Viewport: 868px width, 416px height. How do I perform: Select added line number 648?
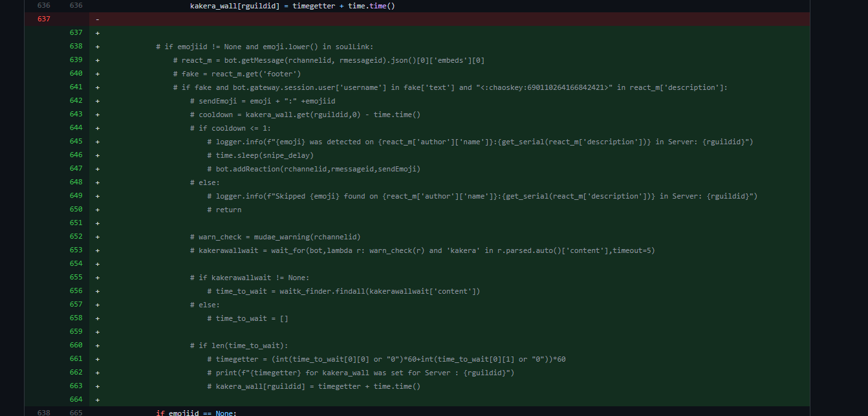[76, 182]
